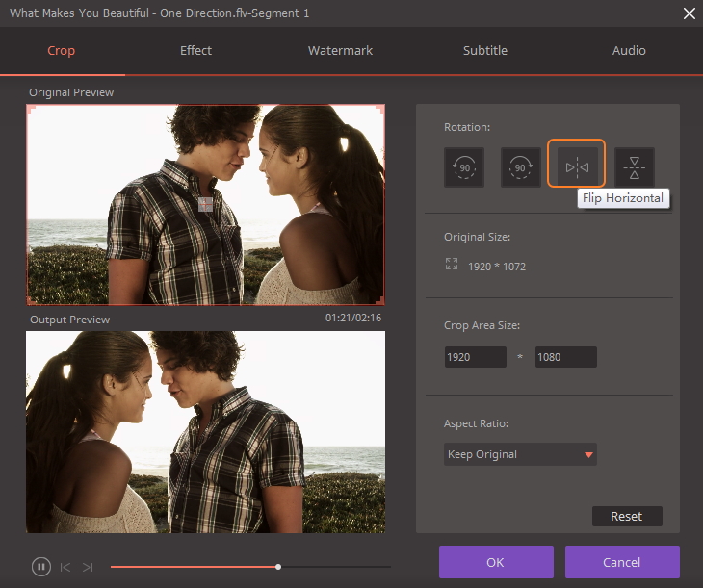703x588 pixels.
Task: Close the edit dialog window
Action: (x=690, y=13)
